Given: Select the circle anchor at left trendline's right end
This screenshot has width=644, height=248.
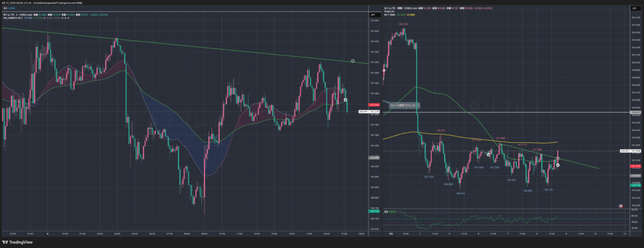Looking at the screenshot, I should pos(353,61).
